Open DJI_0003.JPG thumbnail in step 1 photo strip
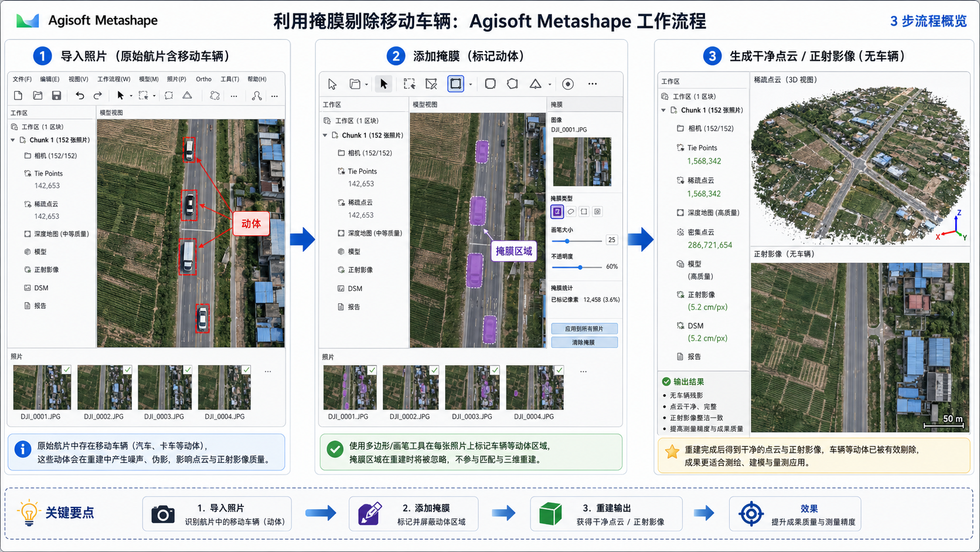This screenshot has width=980, height=552. 164,388
